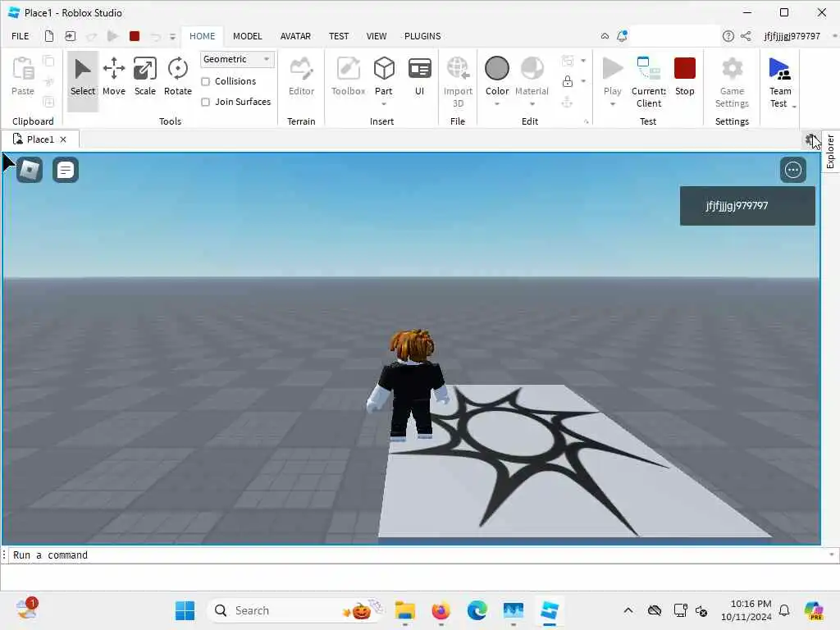Click the notification bell icon
Viewport: 840px width, 630px height.
click(622, 36)
